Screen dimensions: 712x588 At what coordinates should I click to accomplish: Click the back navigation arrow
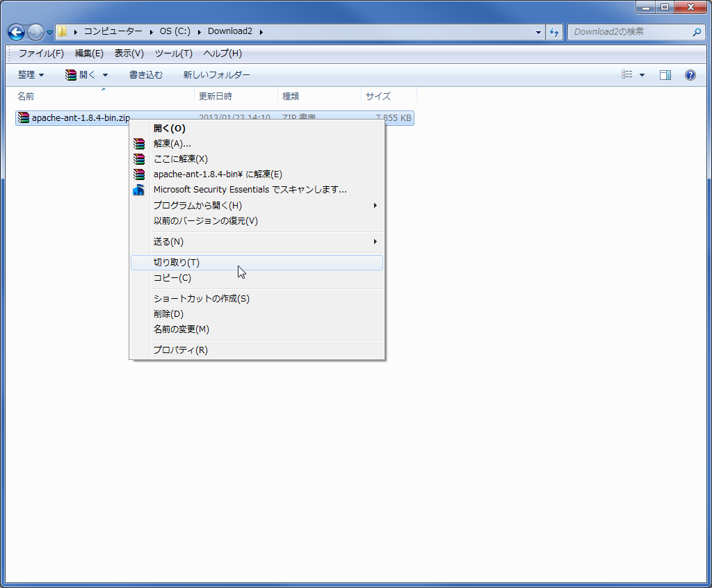coord(15,31)
